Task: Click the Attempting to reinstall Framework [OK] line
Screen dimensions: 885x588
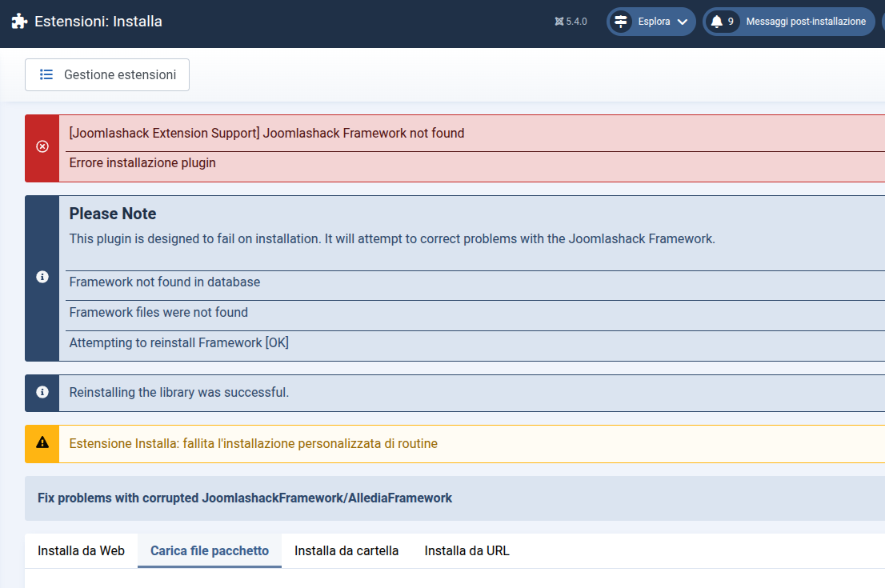Action: (x=178, y=342)
